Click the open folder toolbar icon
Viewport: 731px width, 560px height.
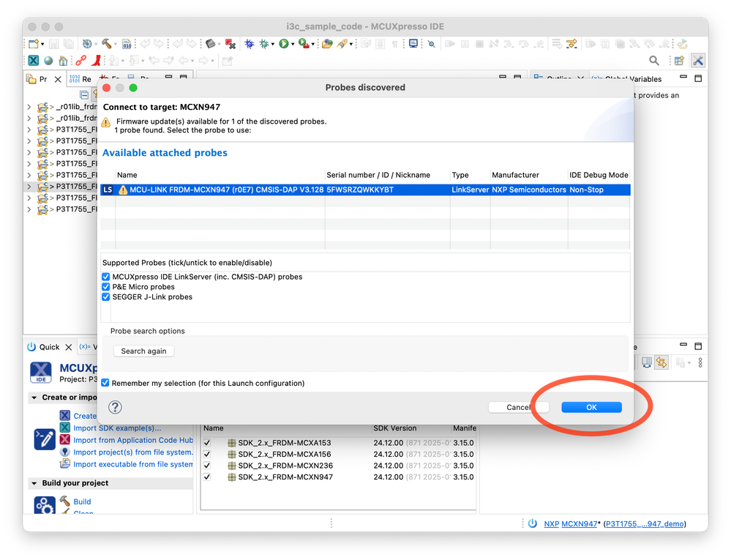(327, 44)
